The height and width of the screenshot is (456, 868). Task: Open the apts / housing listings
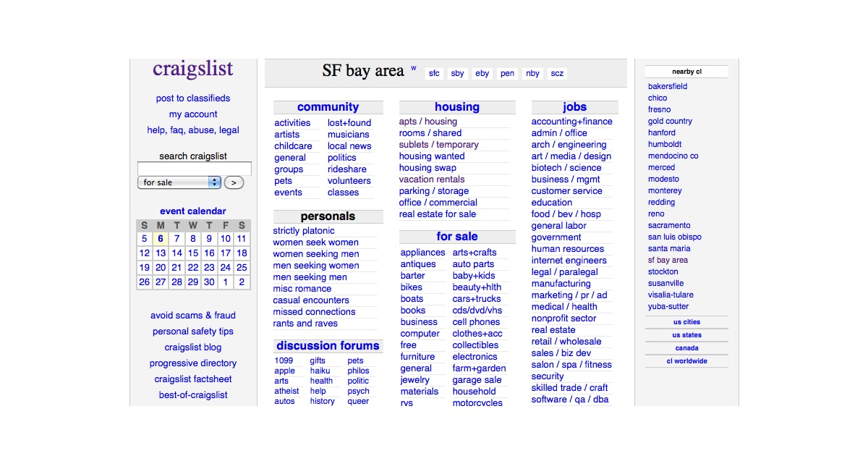(x=428, y=122)
